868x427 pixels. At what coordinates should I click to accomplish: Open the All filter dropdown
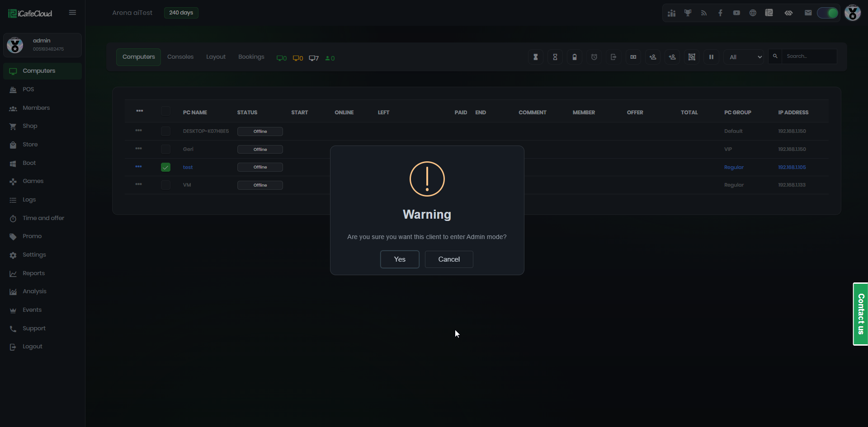click(745, 57)
